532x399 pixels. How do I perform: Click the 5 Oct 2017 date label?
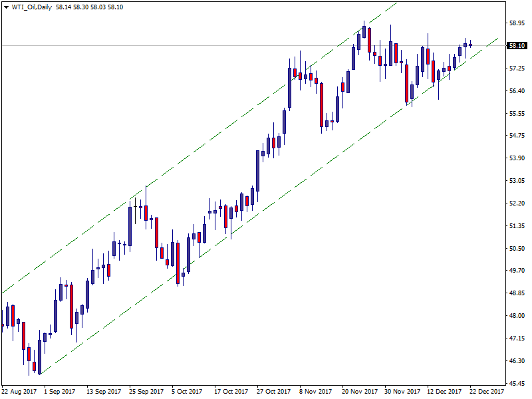[188, 392]
